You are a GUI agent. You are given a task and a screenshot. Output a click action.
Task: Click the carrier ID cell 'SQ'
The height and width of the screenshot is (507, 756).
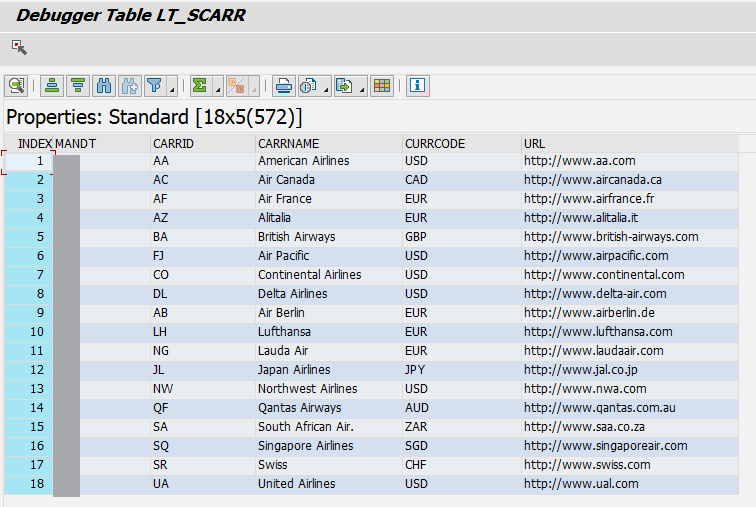tap(202, 446)
